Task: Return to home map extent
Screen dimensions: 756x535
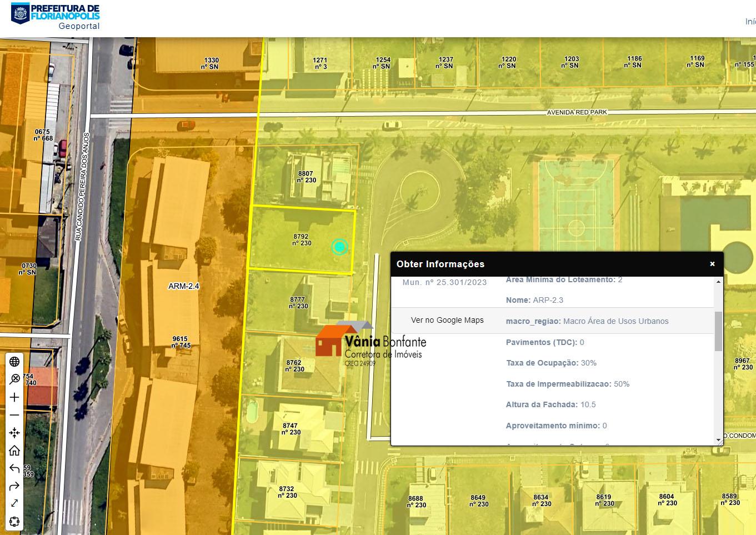Action: pos(14,450)
